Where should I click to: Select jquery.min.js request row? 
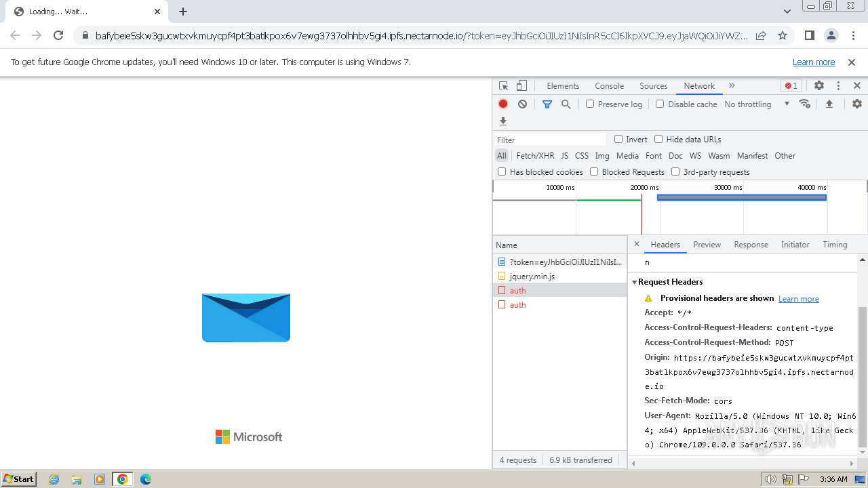click(x=559, y=276)
